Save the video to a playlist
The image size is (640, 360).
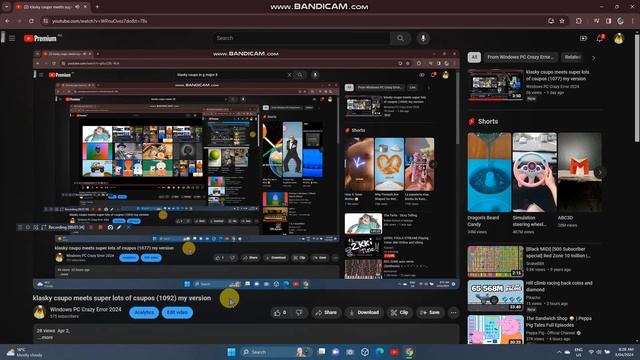(430, 313)
